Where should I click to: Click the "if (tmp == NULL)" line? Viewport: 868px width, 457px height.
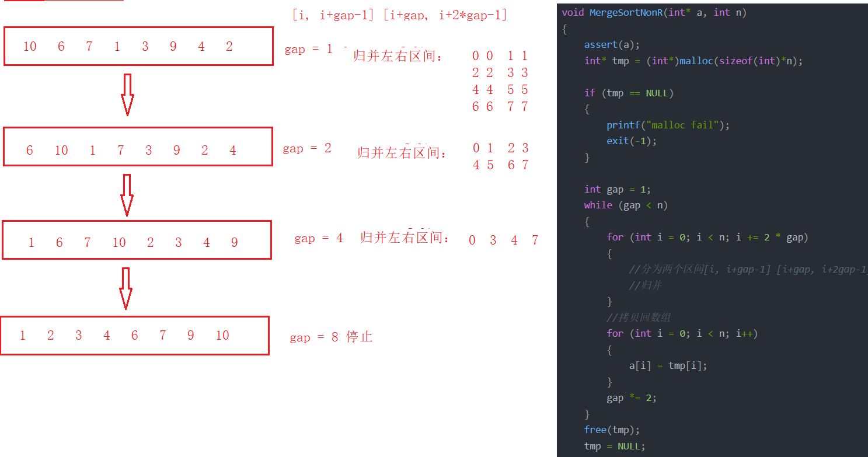pos(629,93)
